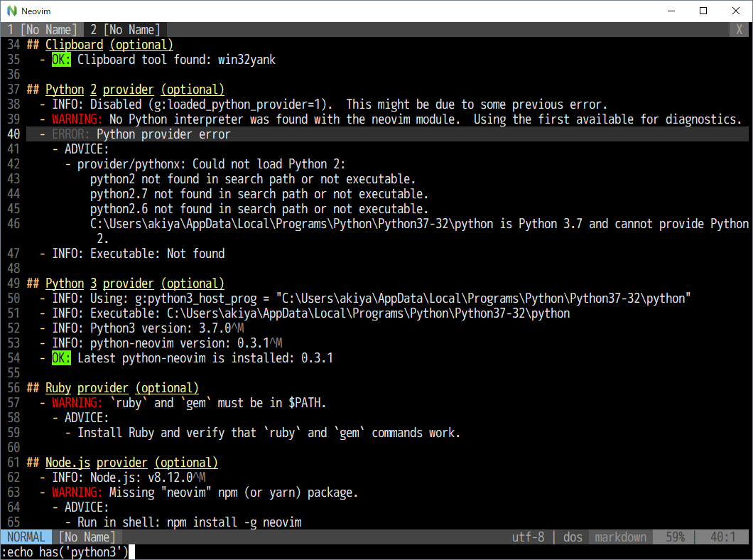
Task: Click WARNING label on Ruby line 57
Action: pyautogui.click(x=77, y=402)
